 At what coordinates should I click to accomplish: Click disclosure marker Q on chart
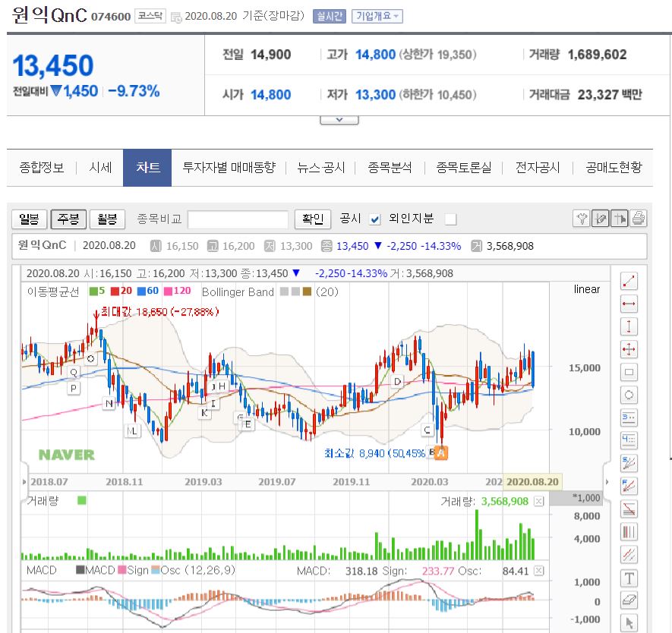[74, 372]
